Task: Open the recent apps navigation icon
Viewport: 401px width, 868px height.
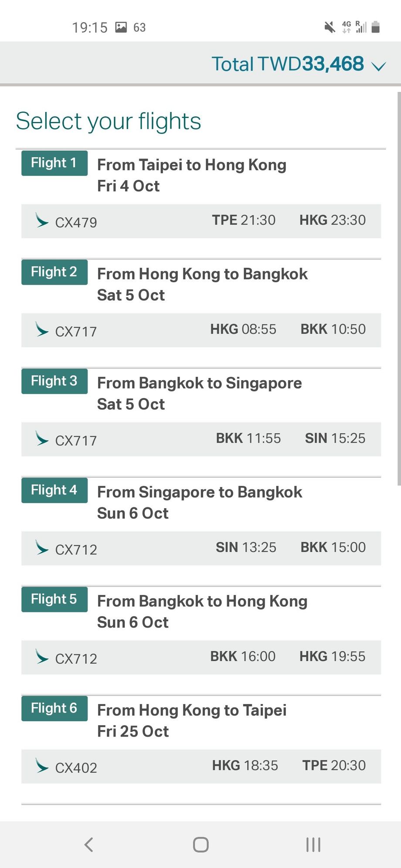Action: [313, 844]
